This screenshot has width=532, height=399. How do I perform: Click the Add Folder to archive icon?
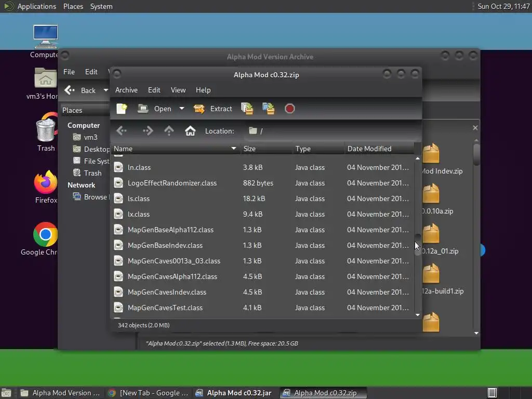pyautogui.click(x=269, y=109)
